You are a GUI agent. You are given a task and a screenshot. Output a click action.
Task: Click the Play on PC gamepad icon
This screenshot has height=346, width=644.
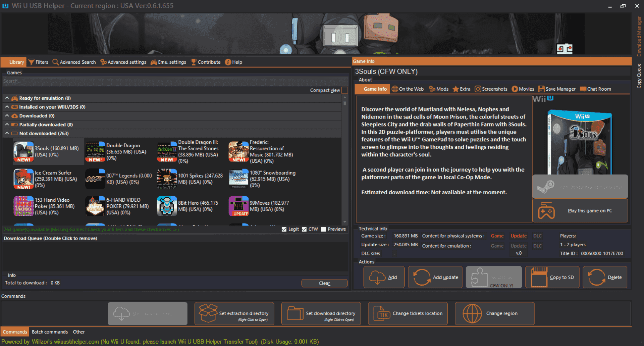[x=546, y=211]
